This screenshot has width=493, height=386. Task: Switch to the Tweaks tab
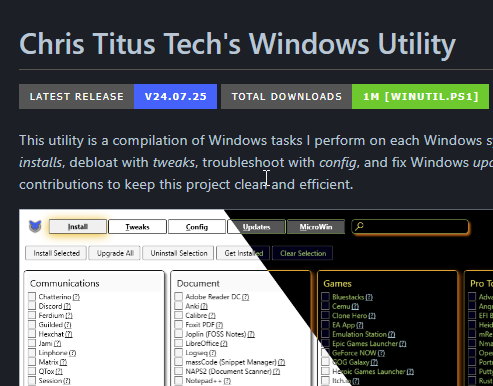click(137, 227)
